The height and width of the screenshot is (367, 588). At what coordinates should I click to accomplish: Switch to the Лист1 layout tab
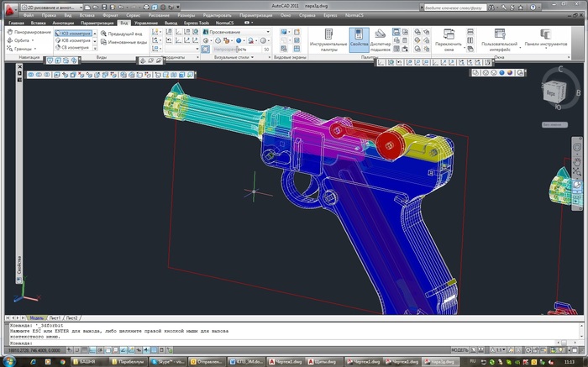pos(55,318)
